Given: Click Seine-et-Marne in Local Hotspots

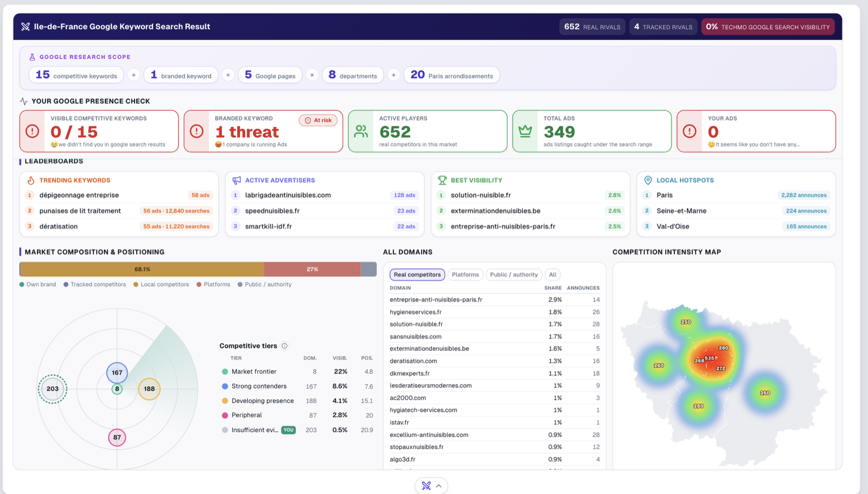Looking at the screenshot, I should click(681, 211).
